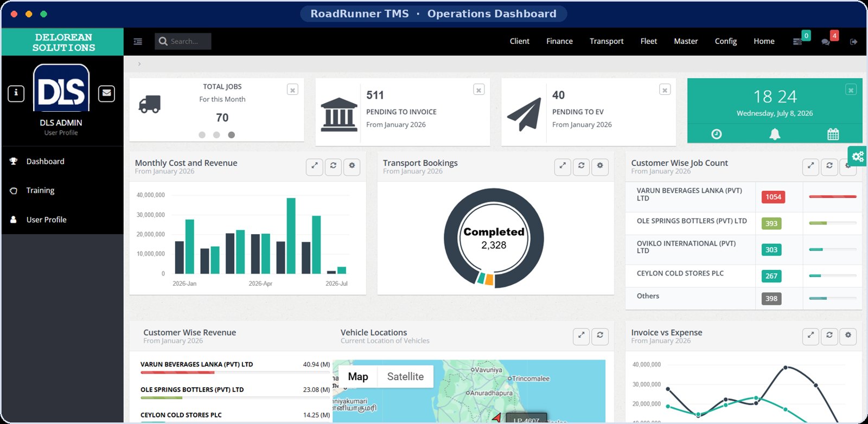This screenshot has width=868, height=424.
Task: Maximize the Invoice vs Expense panel
Action: point(810,336)
